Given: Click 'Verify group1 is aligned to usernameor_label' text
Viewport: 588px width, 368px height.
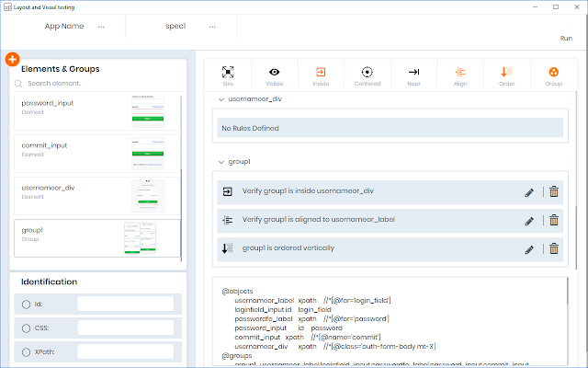Looking at the screenshot, I should click(319, 220).
